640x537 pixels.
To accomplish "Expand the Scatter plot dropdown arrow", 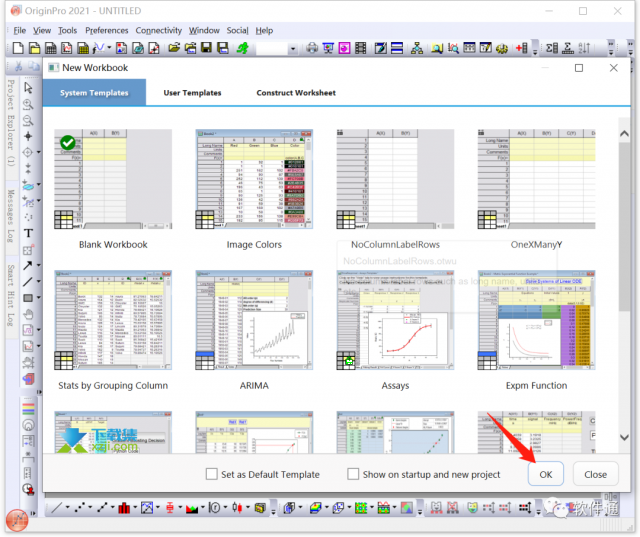I will [x=90, y=508].
